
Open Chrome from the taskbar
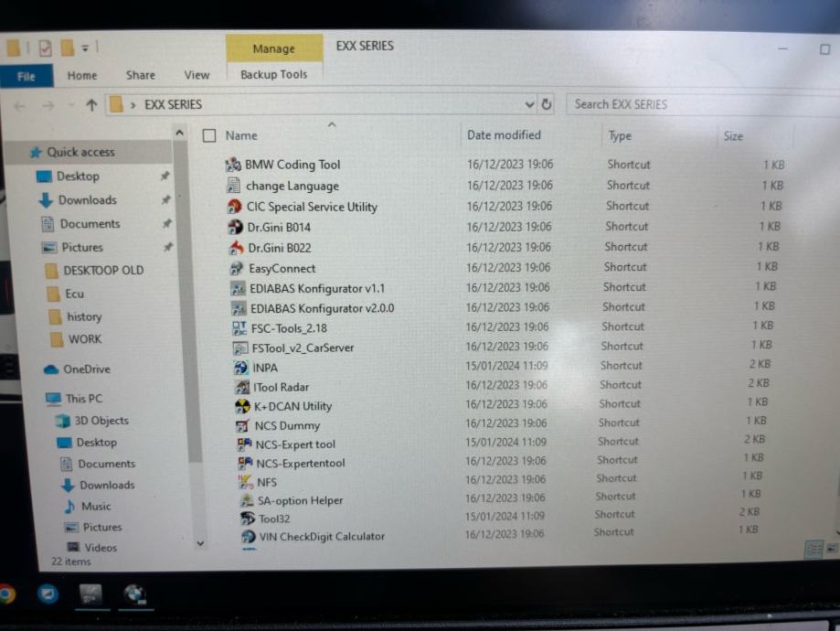[x=6, y=594]
